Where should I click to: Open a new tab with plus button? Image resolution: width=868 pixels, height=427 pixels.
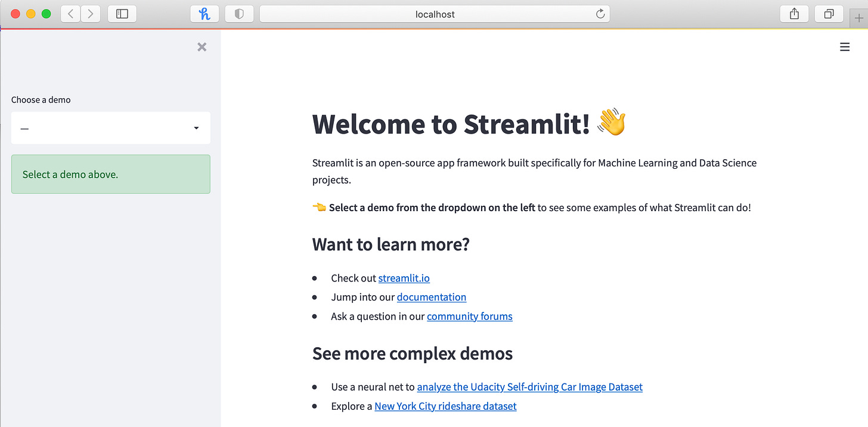coord(859,18)
